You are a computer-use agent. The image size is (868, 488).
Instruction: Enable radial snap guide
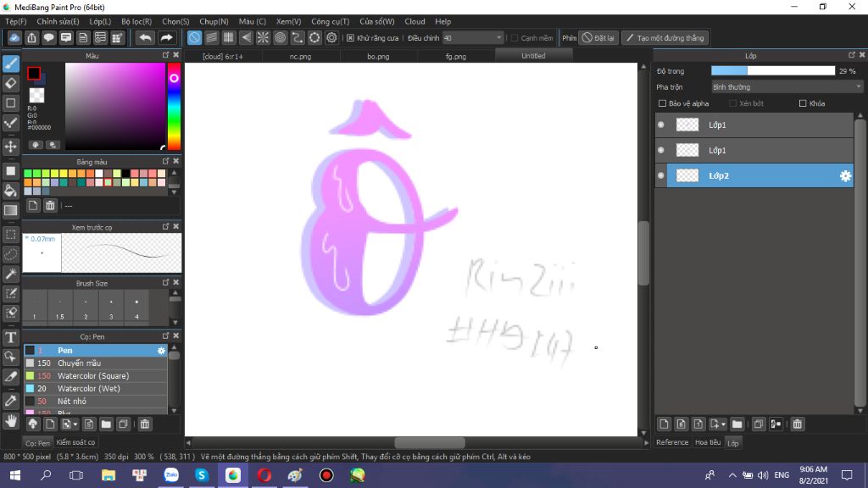tap(263, 37)
